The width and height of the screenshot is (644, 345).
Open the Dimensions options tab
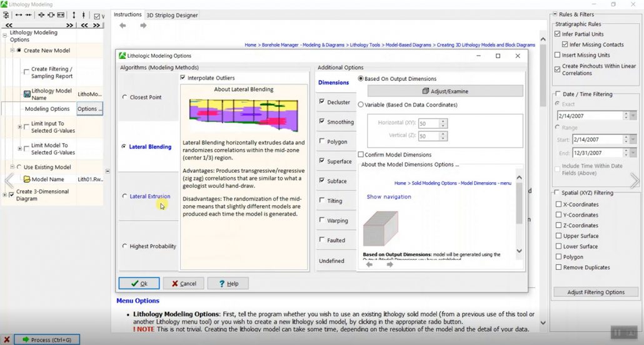pyautogui.click(x=333, y=83)
